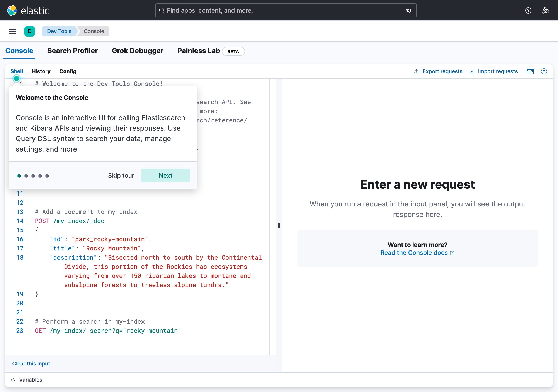The image size is (558, 392).
Task: Open keyboard shortcuts icon
Action: click(530, 71)
